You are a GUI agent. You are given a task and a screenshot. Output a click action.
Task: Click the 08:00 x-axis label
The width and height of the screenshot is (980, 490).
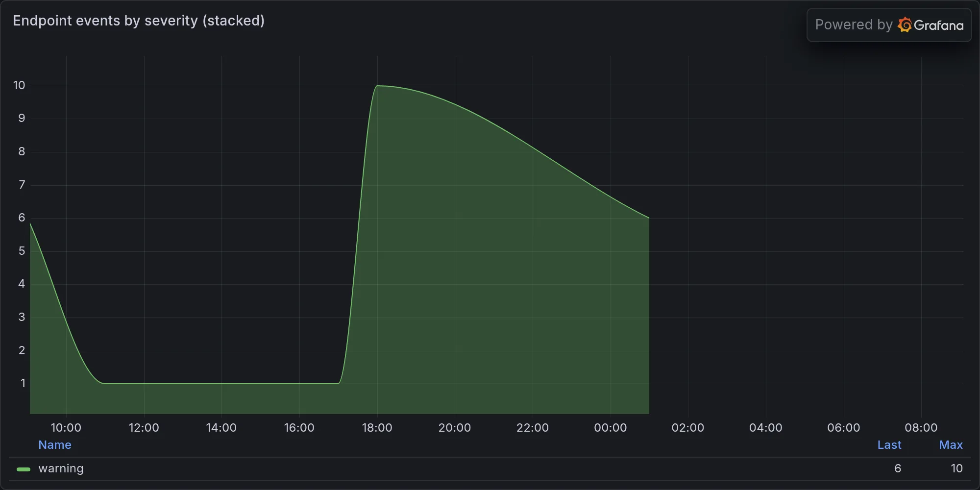[921, 428]
